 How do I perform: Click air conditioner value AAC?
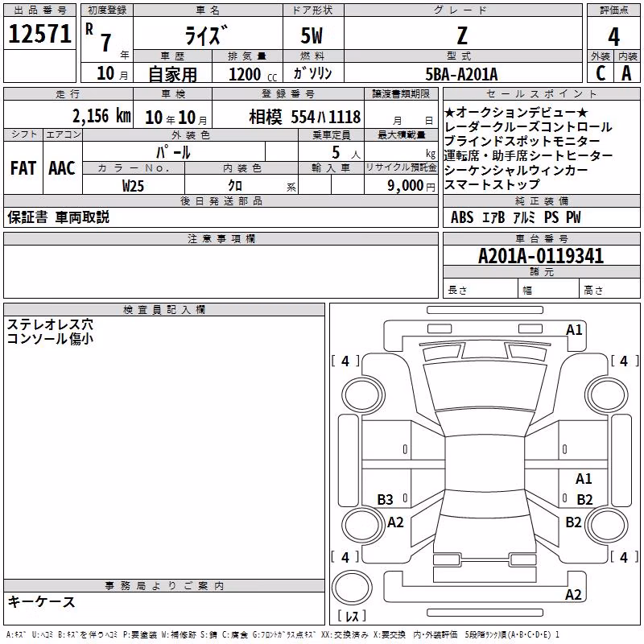tap(62, 168)
